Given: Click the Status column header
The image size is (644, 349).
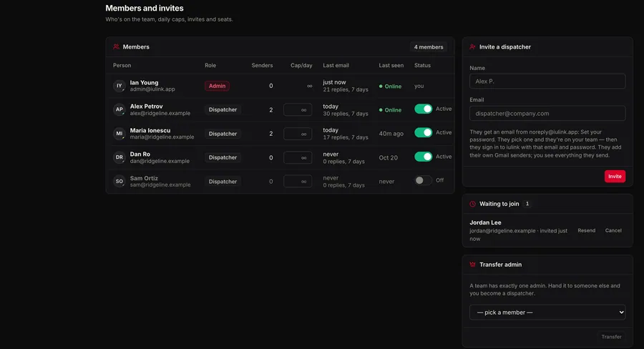Looking at the screenshot, I should point(422,65).
